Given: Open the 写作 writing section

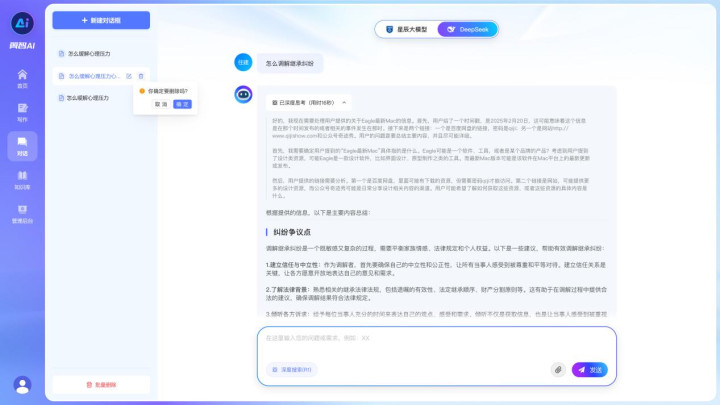Looking at the screenshot, I should (22, 112).
